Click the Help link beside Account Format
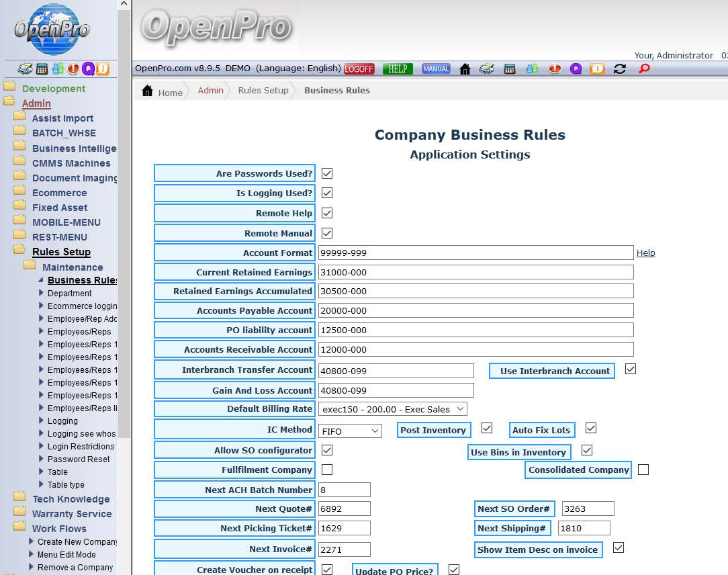This screenshot has width=728, height=575. pos(645,253)
